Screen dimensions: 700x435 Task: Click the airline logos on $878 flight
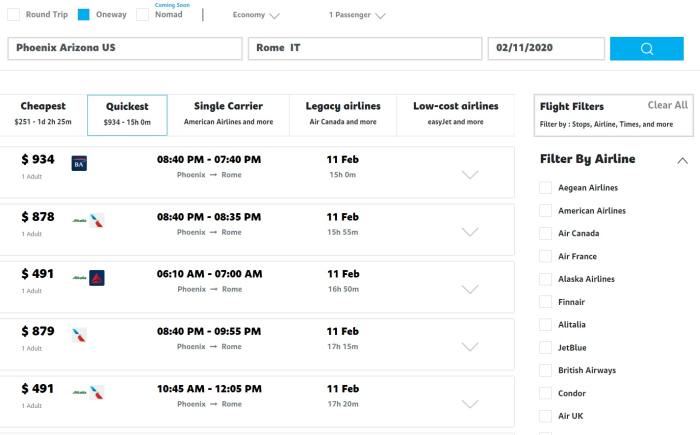pos(88,220)
